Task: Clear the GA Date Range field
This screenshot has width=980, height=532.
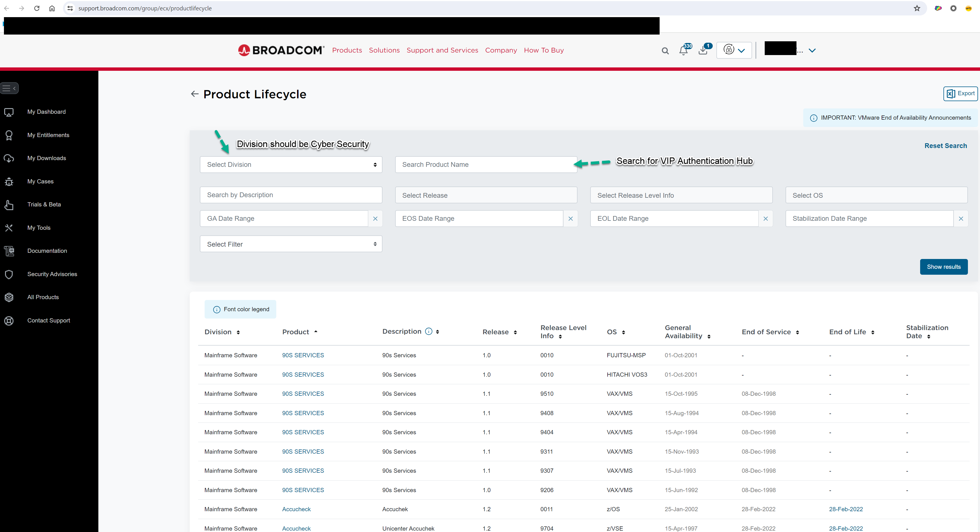Action: [x=375, y=219]
